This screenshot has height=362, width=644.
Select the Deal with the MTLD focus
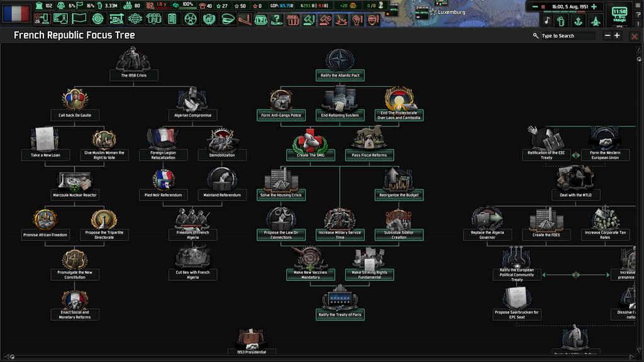[575, 182]
